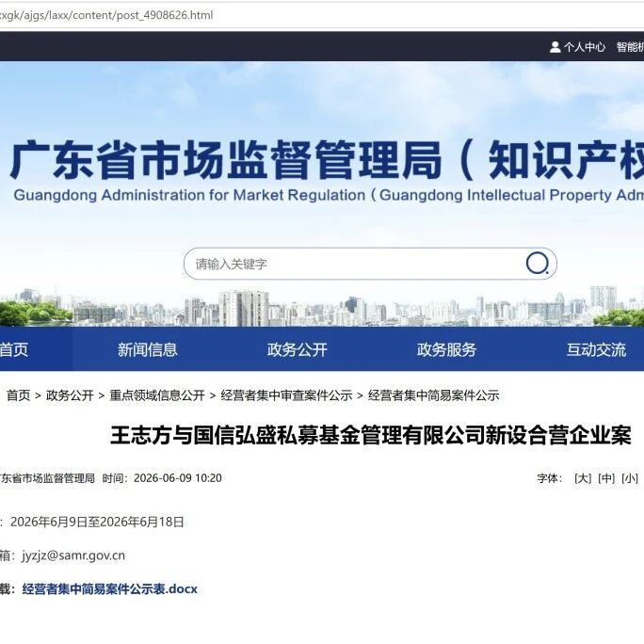644x644 pixels.
Task: Click the article title 王志方与国信弘盛 heading
Action: coord(371,435)
